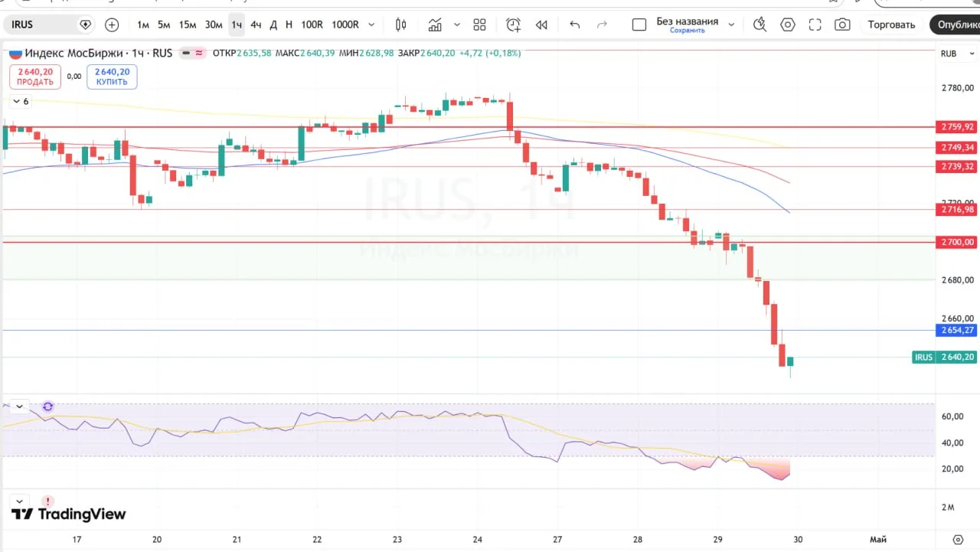Select the Д daily timeframe
Screen dimensions: 980x552
273,24
